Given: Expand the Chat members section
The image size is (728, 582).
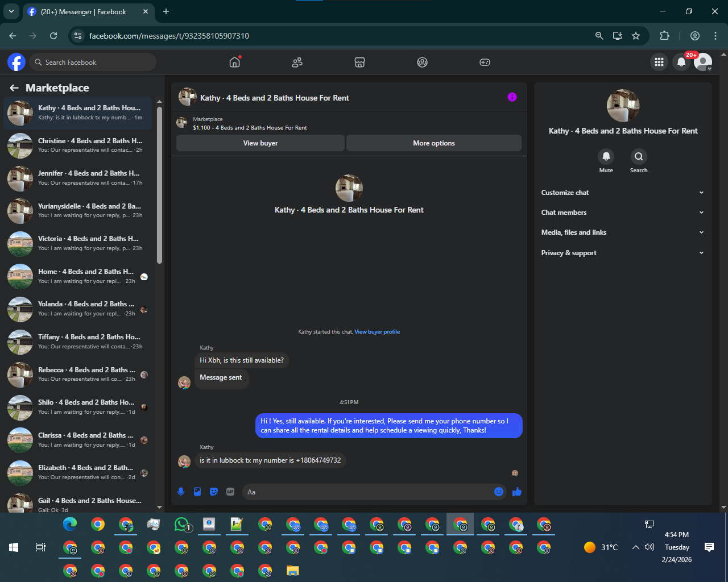Looking at the screenshot, I should point(623,213).
